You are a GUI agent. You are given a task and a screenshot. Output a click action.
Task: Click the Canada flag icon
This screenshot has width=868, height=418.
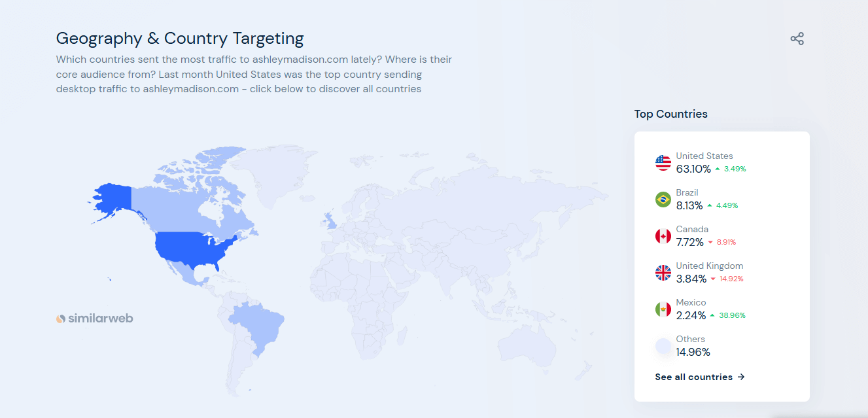coord(663,236)
